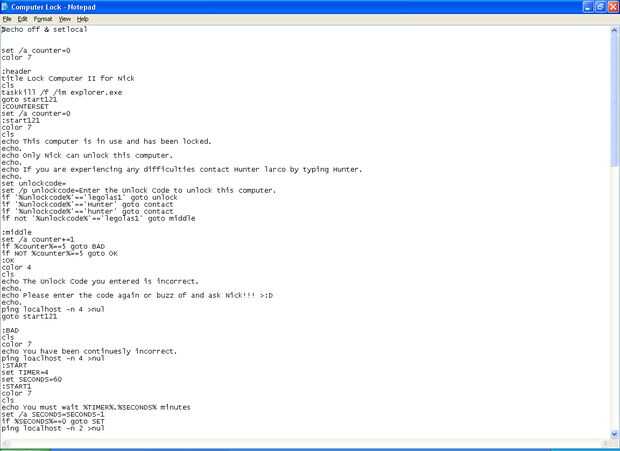Click the 'set TIMER=4' line
This screenshot has width=620, height=451.
coord(25,372)
